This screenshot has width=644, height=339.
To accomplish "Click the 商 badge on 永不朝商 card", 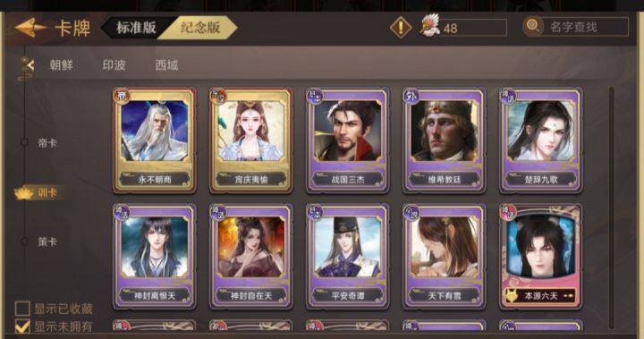I will click(122, 96).
